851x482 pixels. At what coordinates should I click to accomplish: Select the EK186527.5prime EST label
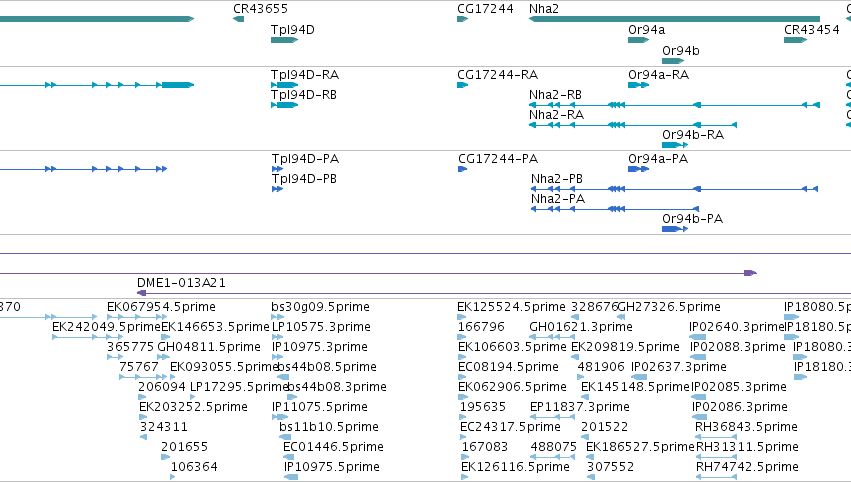coord(640,447)
